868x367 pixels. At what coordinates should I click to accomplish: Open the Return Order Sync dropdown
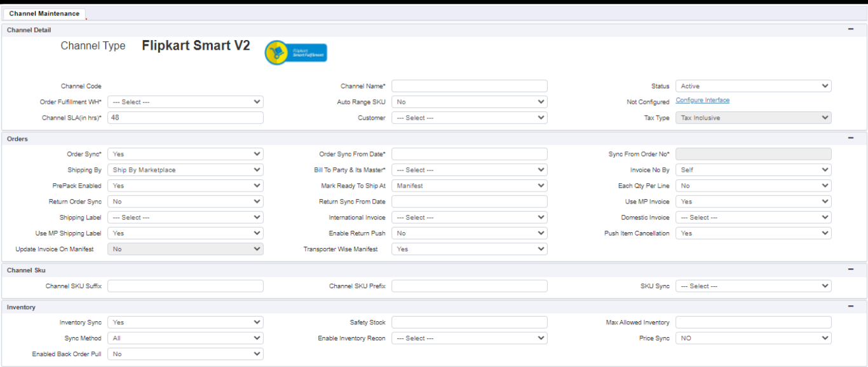(x=185, y=202)
